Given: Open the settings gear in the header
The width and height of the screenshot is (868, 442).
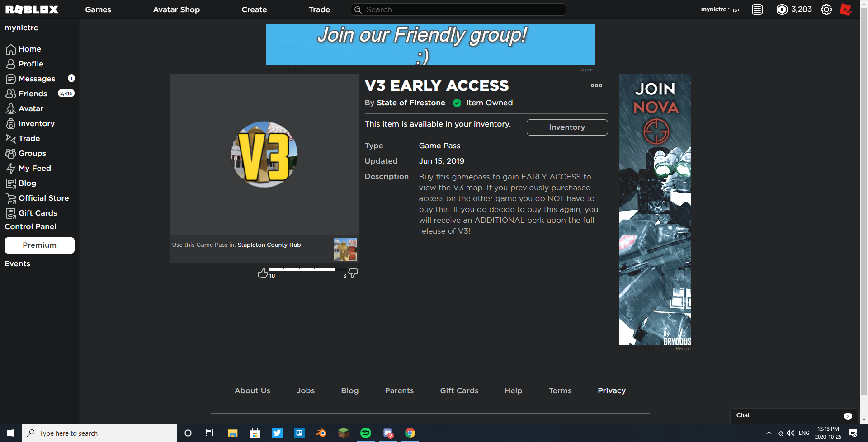Looking at the screenshot, I should 826,9.
